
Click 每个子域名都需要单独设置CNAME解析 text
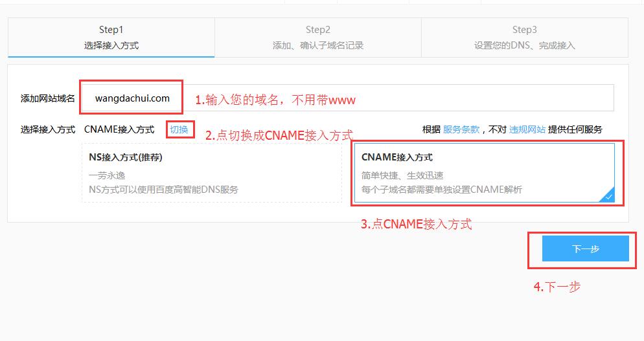[x=441, y=190]
